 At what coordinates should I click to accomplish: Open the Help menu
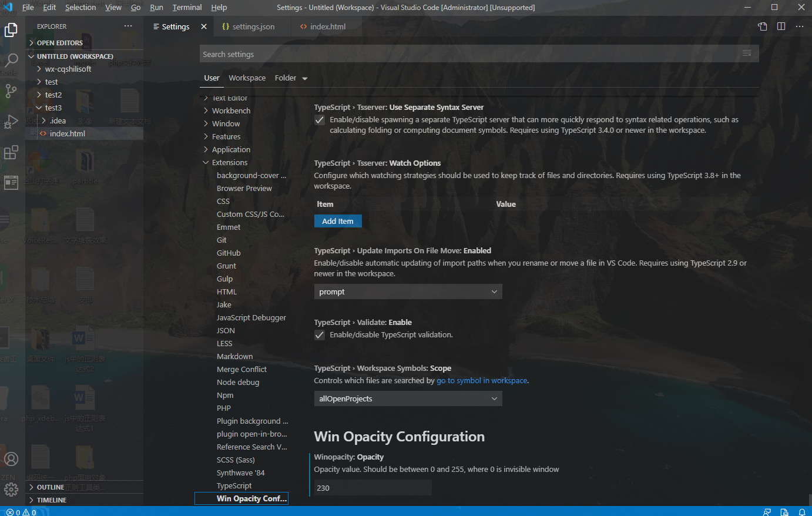click(x=219, y=8)
